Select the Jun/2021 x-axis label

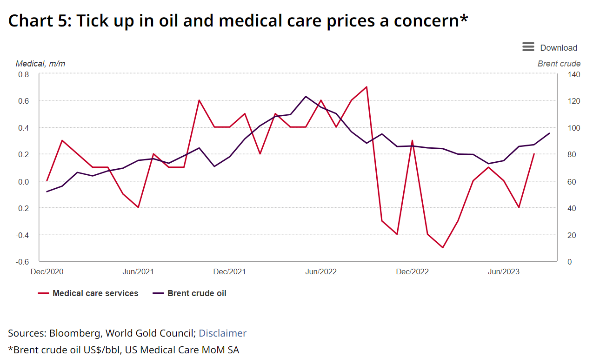(x=138, y=271)
